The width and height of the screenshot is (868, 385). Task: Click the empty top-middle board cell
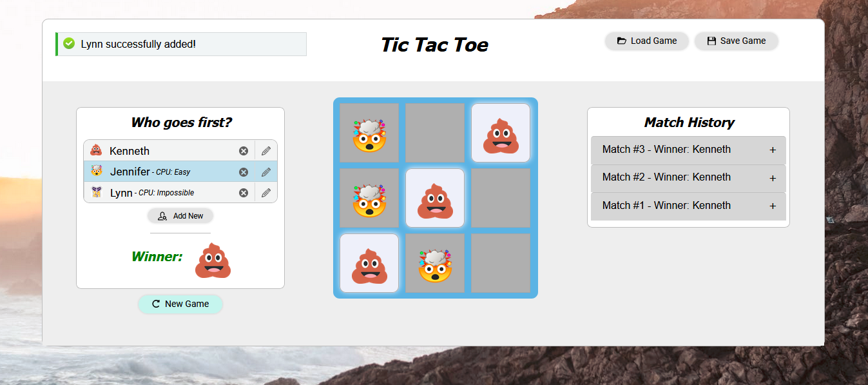tap(435, 133)
